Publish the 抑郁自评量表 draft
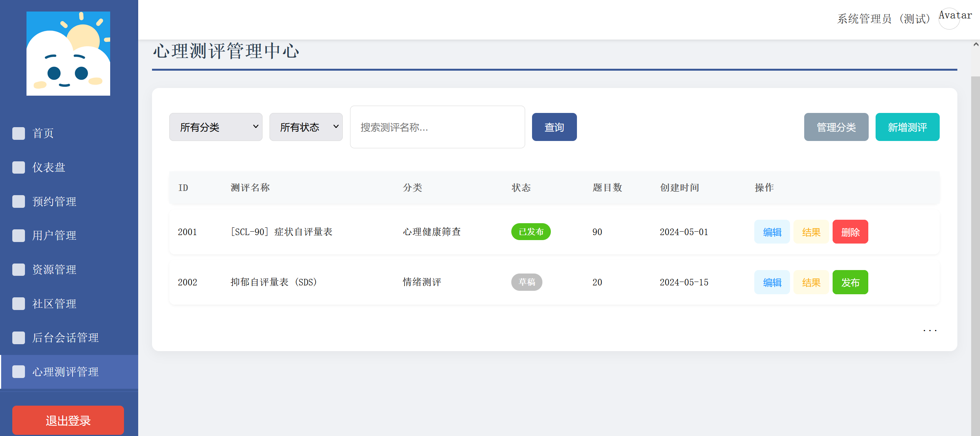Viewport: 980px width, 436px height. [850, 282]
